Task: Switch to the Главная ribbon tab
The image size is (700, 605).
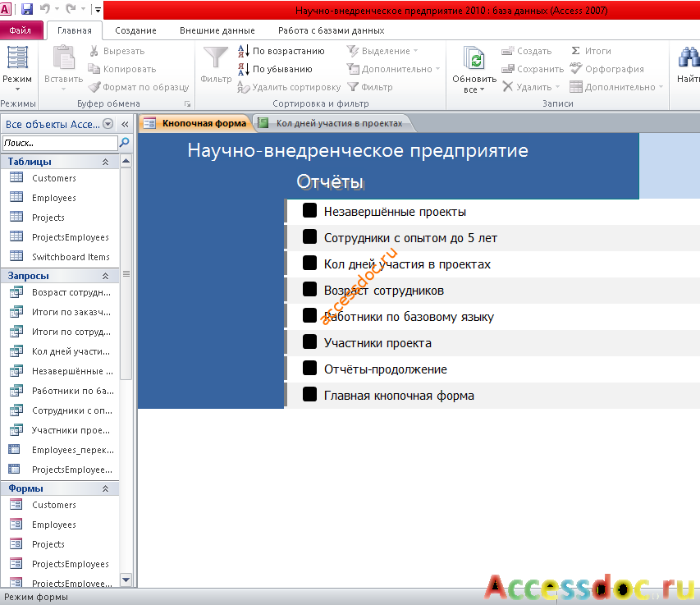Action: 75,30
